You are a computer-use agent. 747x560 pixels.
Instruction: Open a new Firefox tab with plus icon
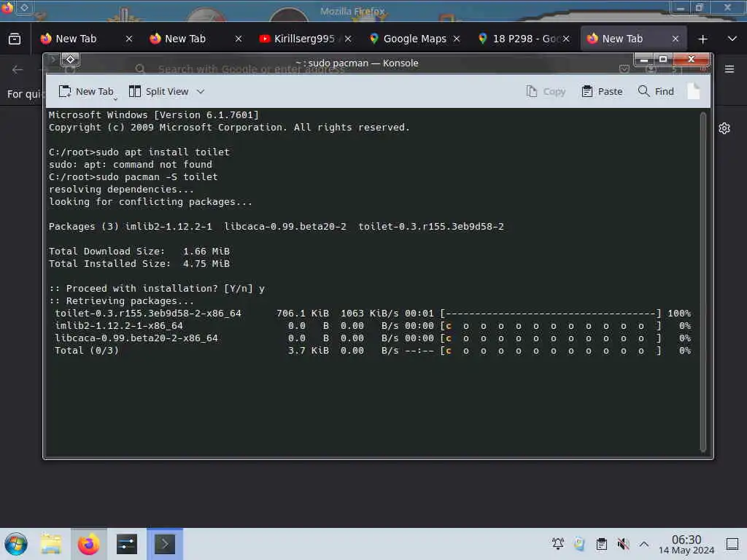(x=703, y=39)
